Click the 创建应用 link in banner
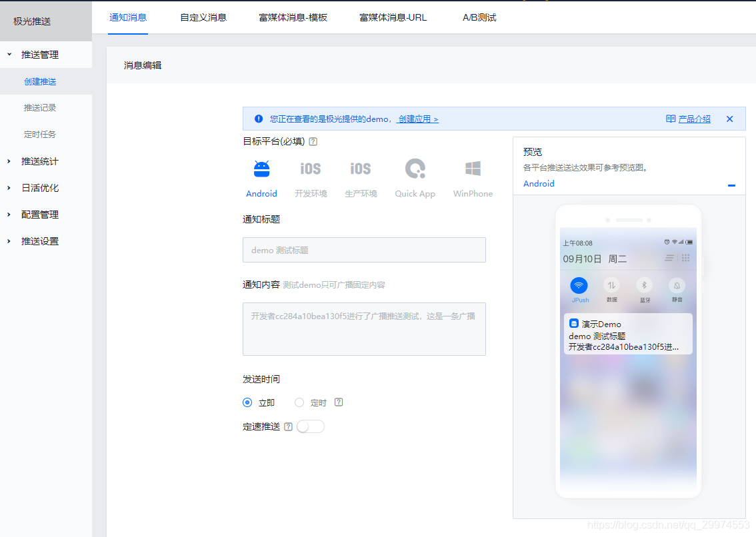 point(417,118)
